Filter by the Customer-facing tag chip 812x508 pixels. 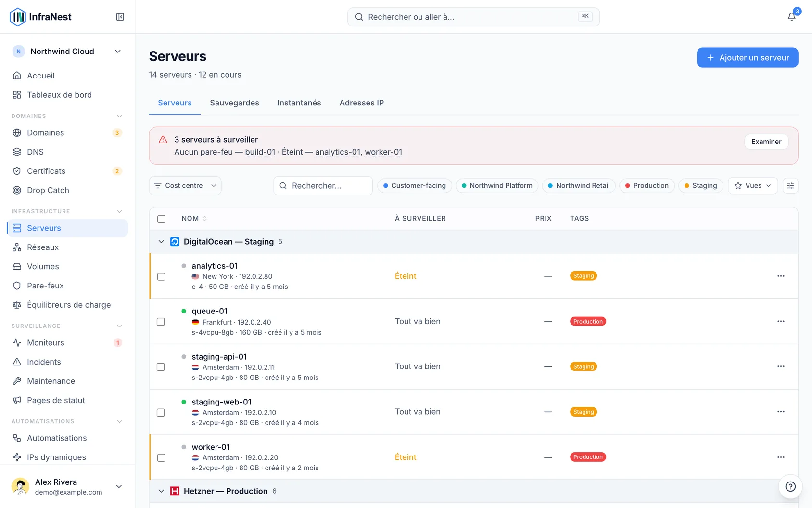pyautogui.click(x=415, y=186)
